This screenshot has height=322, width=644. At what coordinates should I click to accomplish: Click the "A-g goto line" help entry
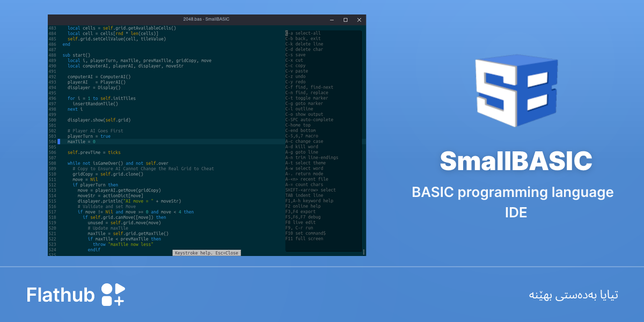(x=302, y=152)
